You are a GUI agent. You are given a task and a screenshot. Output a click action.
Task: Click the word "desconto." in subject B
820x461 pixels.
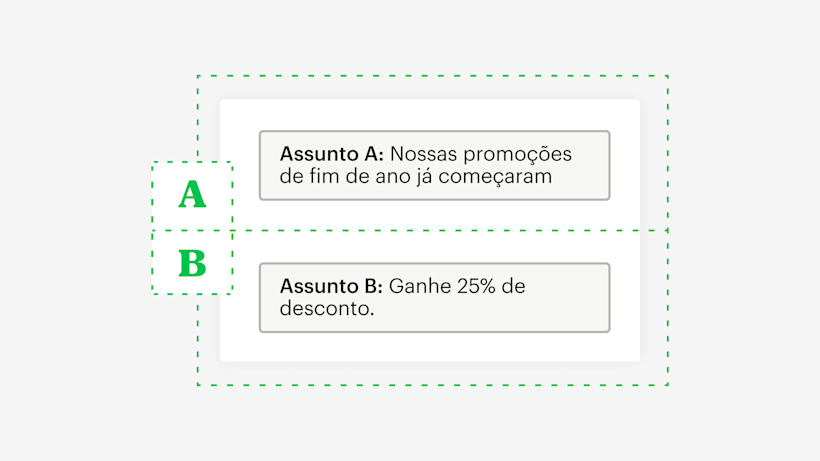pos(327,309)
